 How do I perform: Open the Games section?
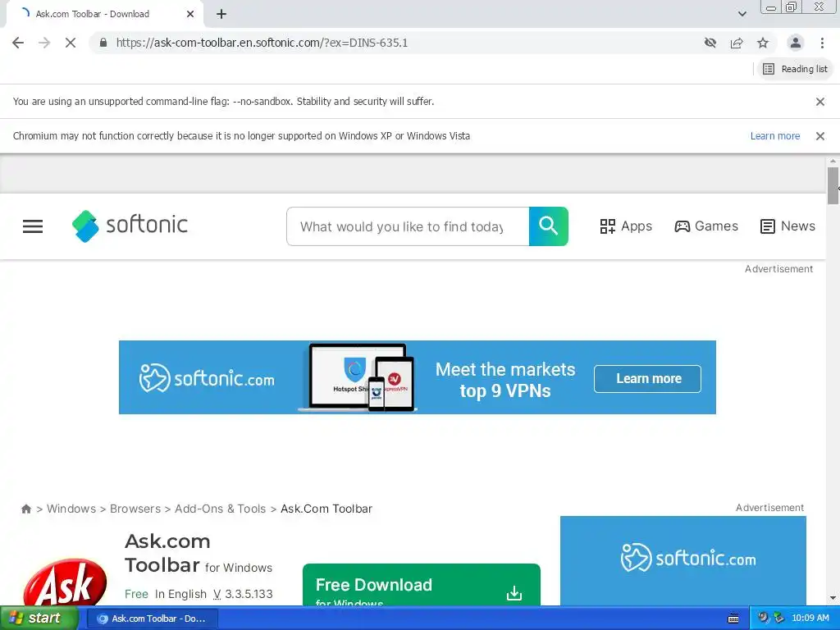point(706,226)
